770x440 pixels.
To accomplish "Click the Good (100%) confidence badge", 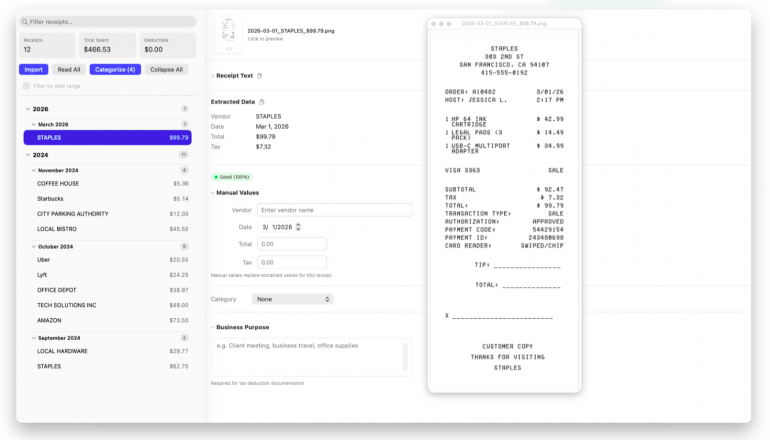I will pos(232,177).
